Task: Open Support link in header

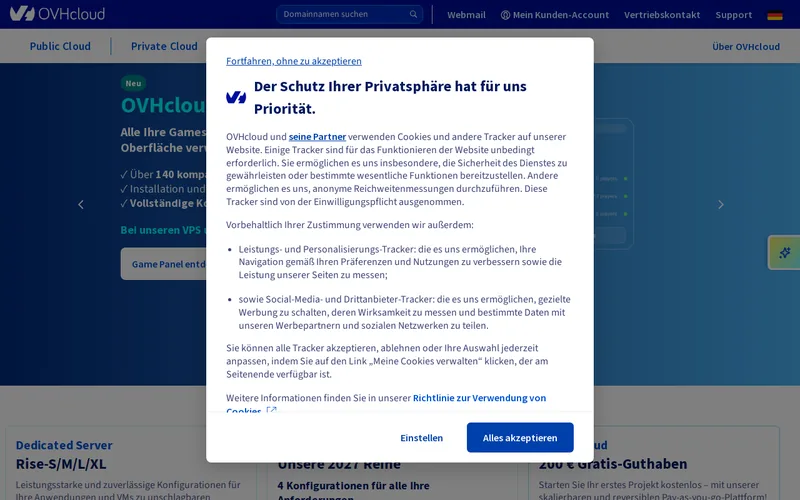Action: coord(733,15)
